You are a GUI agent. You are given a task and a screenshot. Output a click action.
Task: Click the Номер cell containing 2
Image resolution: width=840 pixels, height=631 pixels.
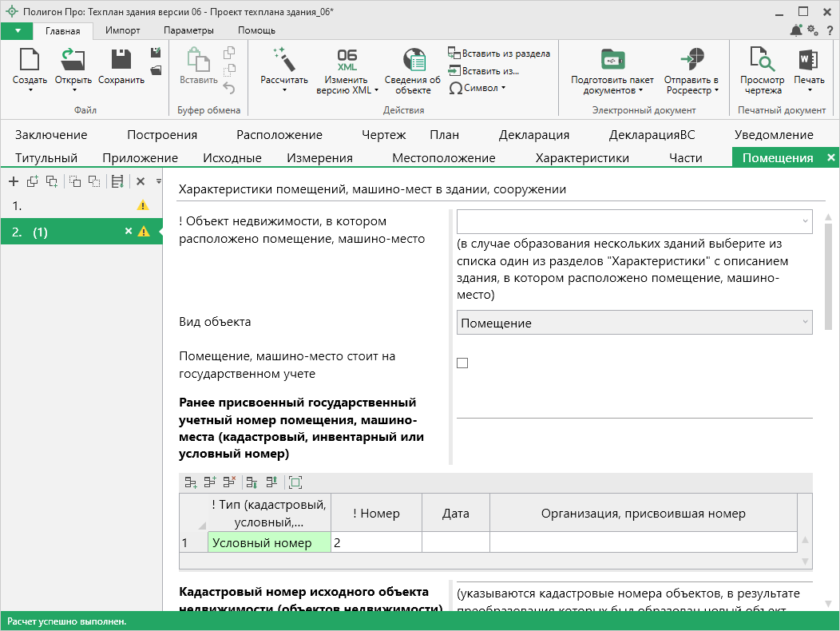tap(375, 543)
